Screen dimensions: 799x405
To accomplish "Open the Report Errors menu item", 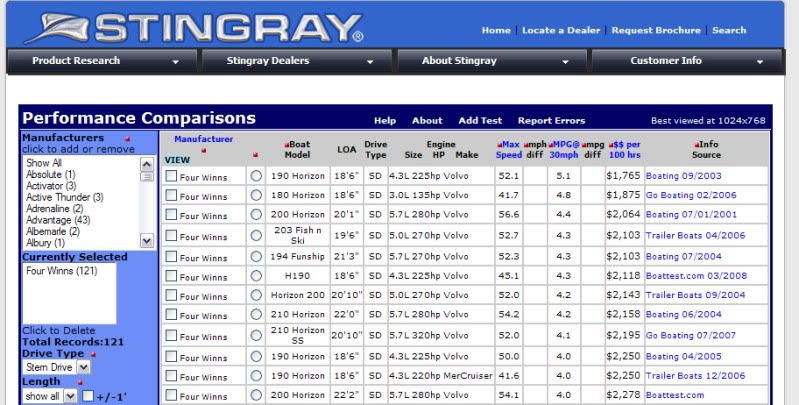I will 551,121.
